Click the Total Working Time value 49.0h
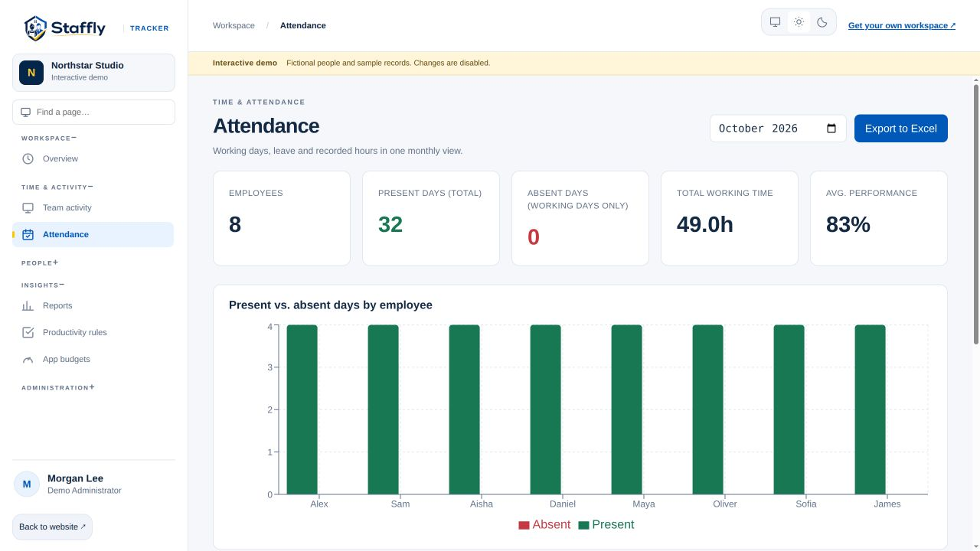The image size is (980, 551). coord(705,224)
